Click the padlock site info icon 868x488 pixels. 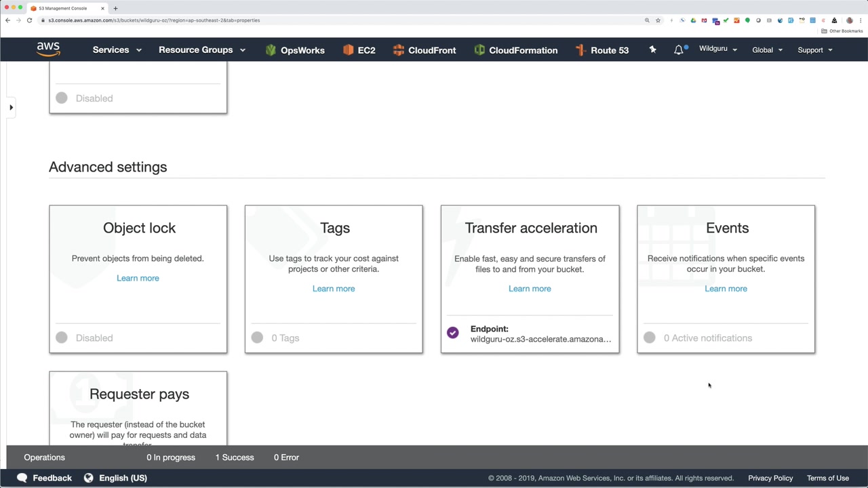point(43,20)
